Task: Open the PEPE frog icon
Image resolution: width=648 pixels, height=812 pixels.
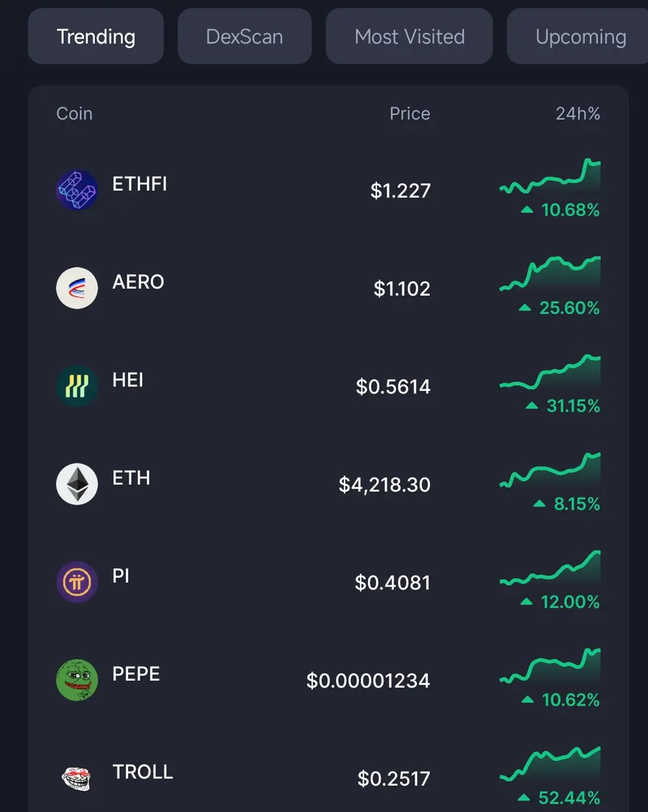Action: click(77, 680)
